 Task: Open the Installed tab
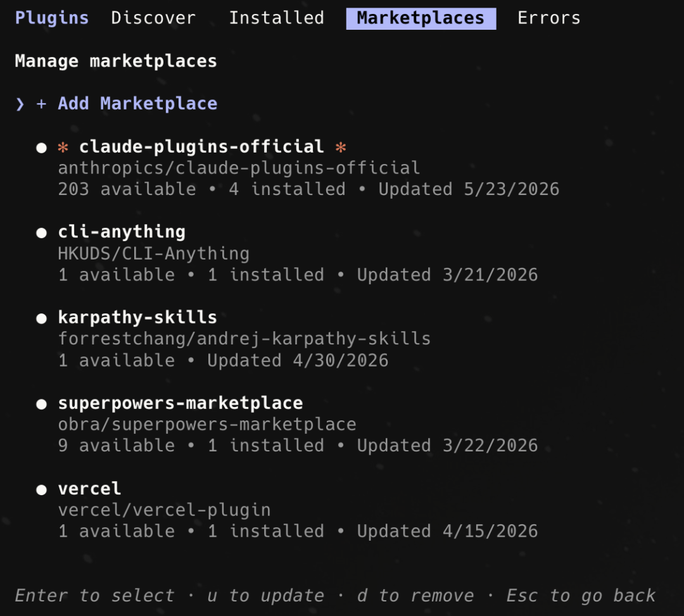point(277,18)
